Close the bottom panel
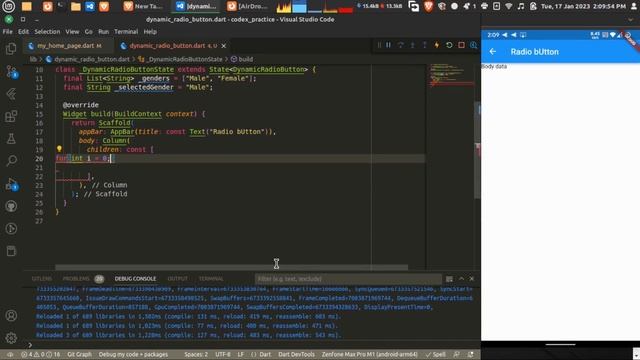The height and width of the screenshot is (360, 640). click(x=471, y=279)
